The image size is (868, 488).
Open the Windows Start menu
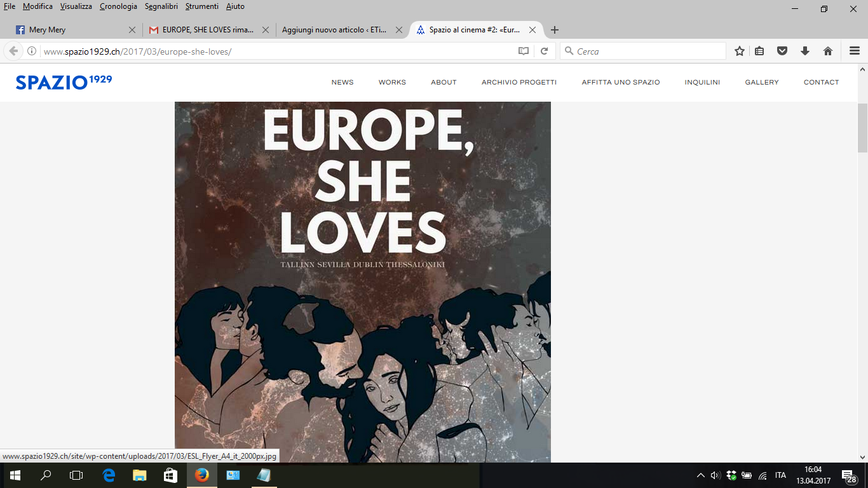(x=15, y=475)
